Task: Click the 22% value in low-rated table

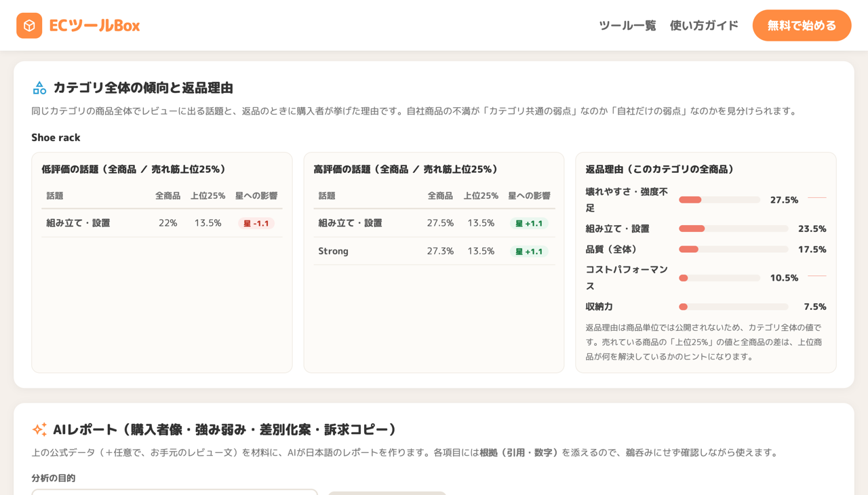Action: coord(167,223)
